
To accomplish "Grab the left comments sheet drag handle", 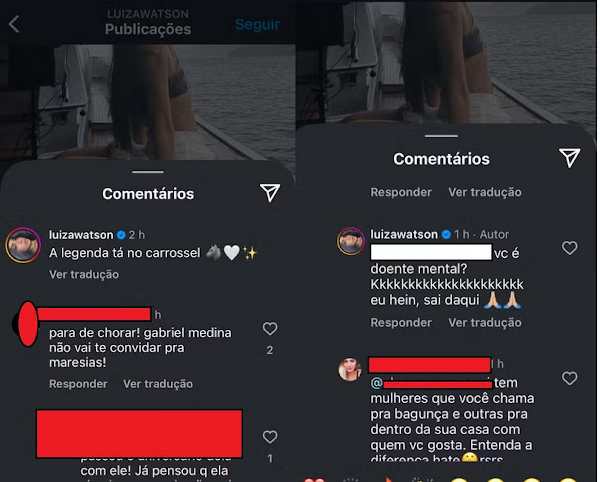I will point(148,172).
